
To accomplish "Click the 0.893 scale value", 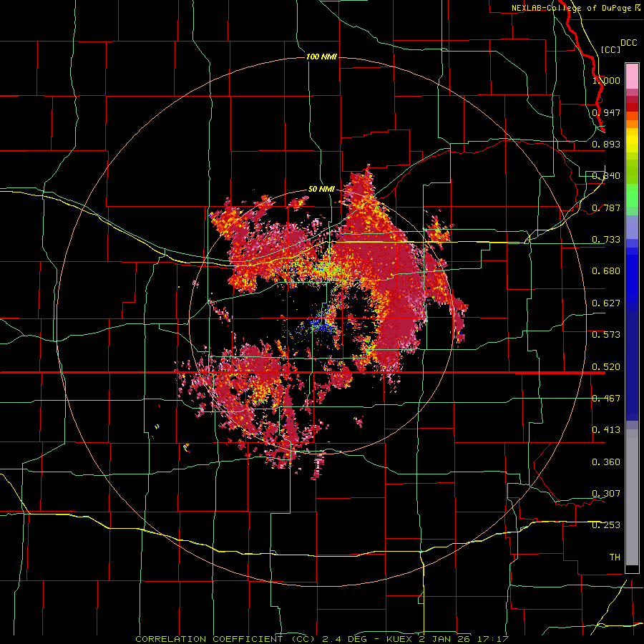I will pyautogui.click(x=606, y=144).
